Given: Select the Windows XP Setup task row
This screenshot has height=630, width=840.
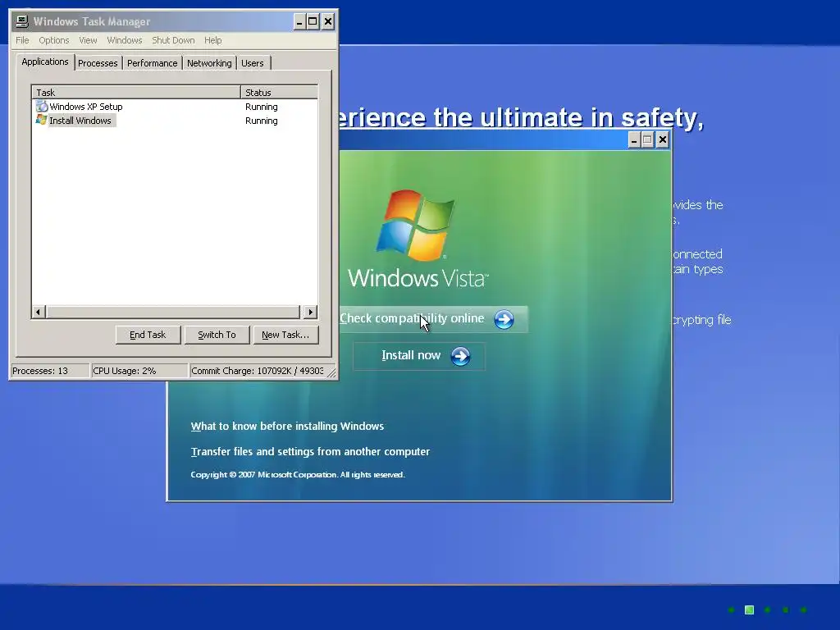Looking at the screenshot, I should coord(175,107).
